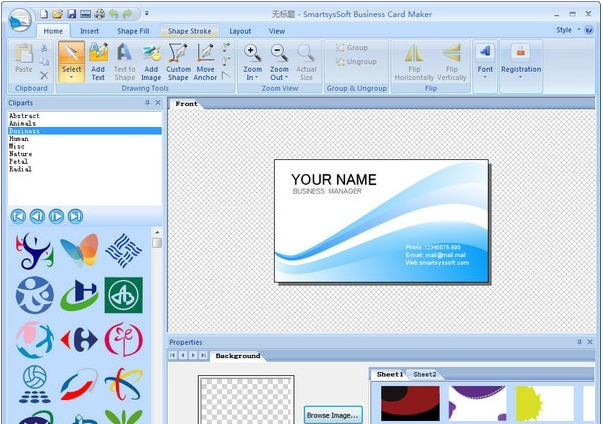
Task: Click the Group button
Action: click(x=352, y=48)
